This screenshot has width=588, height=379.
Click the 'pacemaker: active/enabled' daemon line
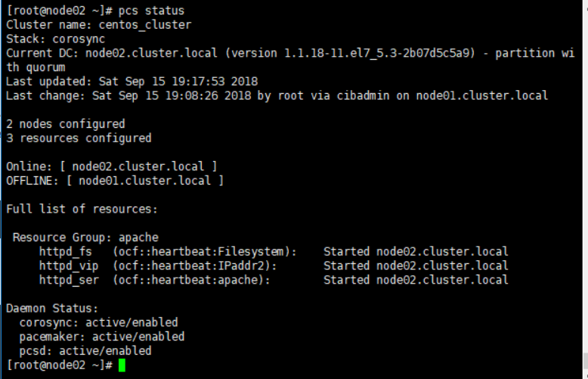tap(101, 337)
